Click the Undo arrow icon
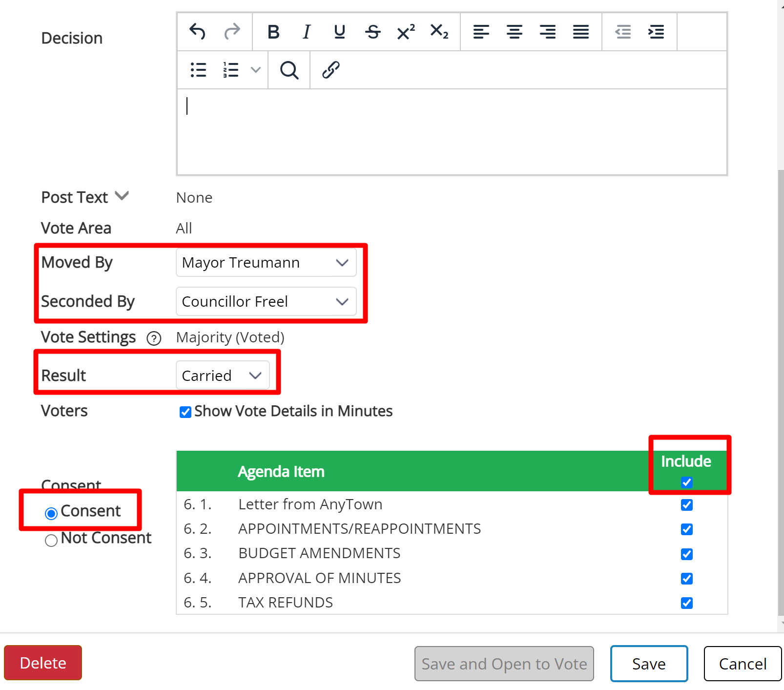 pyautogui.click(x=197, y=32)
